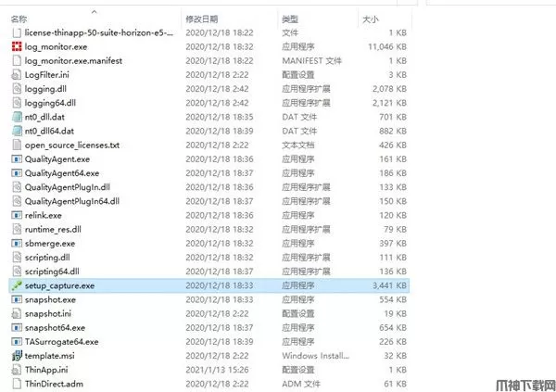This screenshot has height=392, width=556.
Task: Click the sbmerge.exe application icon
Action: (17, 244)
